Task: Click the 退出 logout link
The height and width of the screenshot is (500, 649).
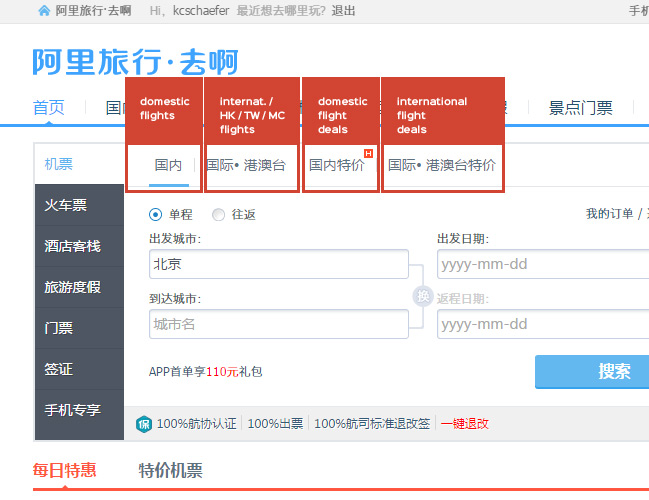Action: coord(343,11)
